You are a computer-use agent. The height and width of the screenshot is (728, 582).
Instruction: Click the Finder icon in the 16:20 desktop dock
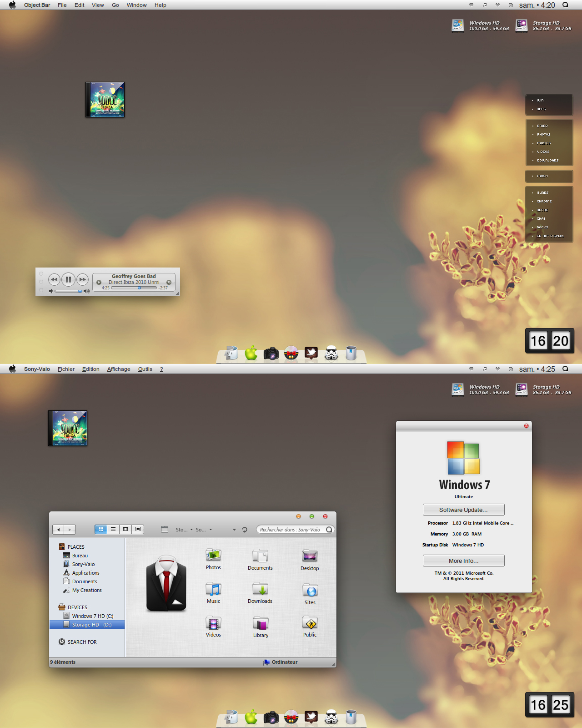click(231, 353)
